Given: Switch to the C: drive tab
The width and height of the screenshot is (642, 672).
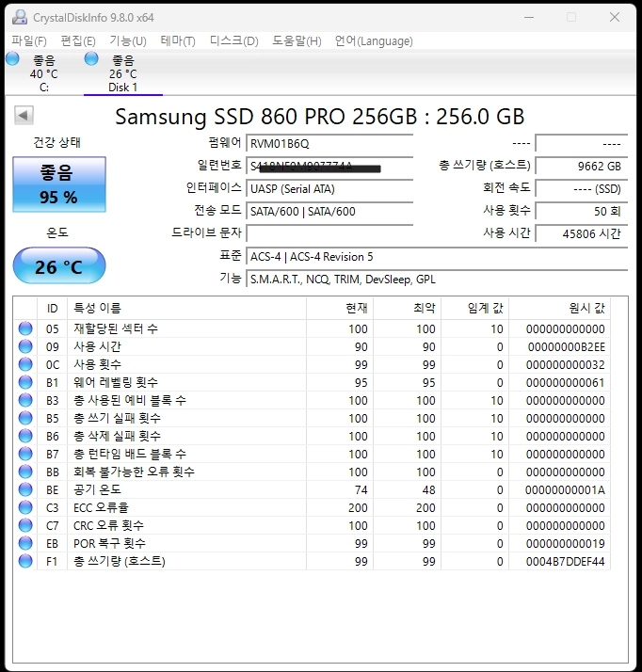Looking at the screenshot, I should (43, 73).
